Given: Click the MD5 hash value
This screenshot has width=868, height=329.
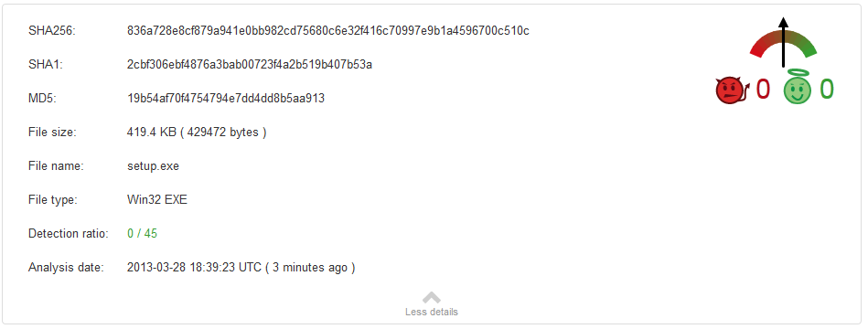Looking at the screenshot, I should pyautogui.click(x=225, y=99).
